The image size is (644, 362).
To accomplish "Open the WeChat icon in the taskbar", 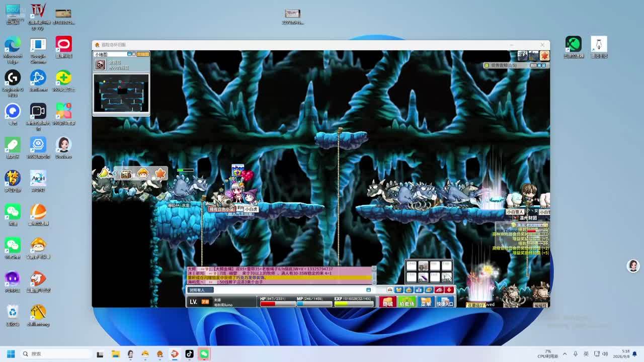I will (x=204, y=354).
